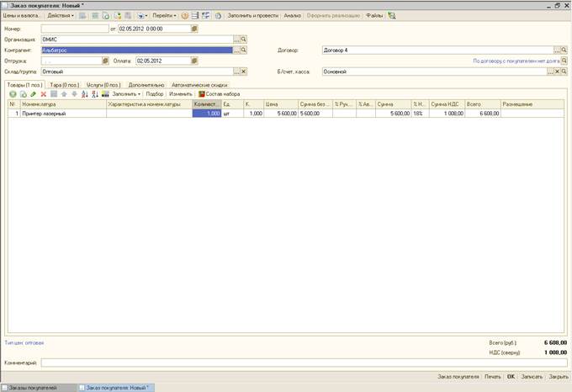Switch to the Услуги (0 поз.) tab
Image resolution: width=572 pixels, height=392 pixels.
(103, 84)
